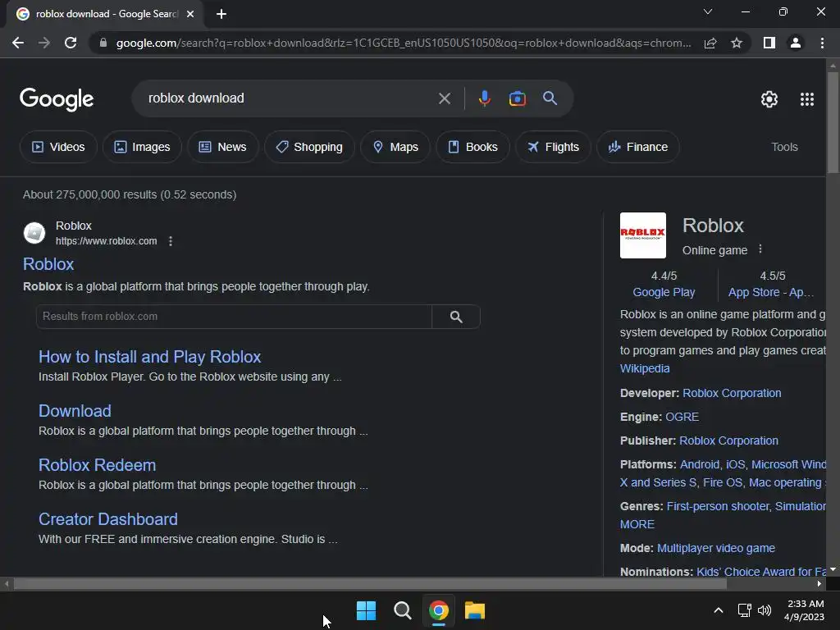Switch to the News filter
Screen dimensions: 840x630
point(223,147)
